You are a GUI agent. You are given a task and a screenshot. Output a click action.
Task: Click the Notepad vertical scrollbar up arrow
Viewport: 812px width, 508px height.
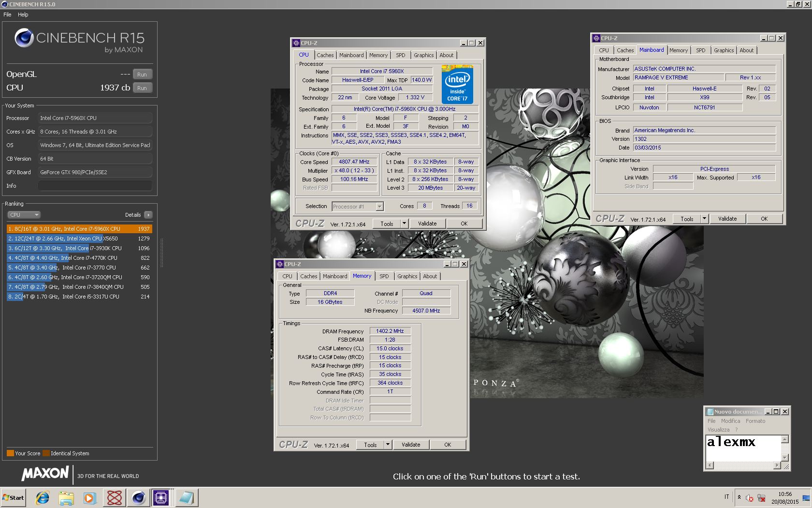(x=785, y=439)
